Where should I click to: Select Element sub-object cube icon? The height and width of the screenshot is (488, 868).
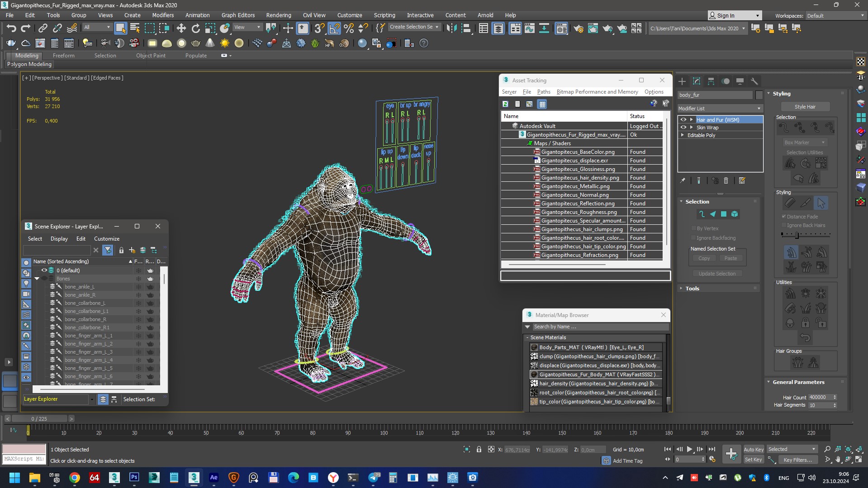[x=735, y=214]
